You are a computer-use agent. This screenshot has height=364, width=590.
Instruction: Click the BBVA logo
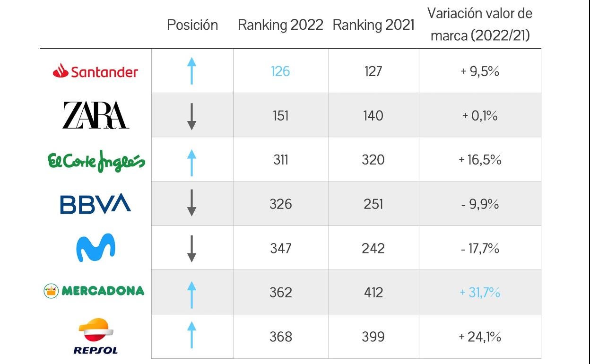(x=95, y=204)
